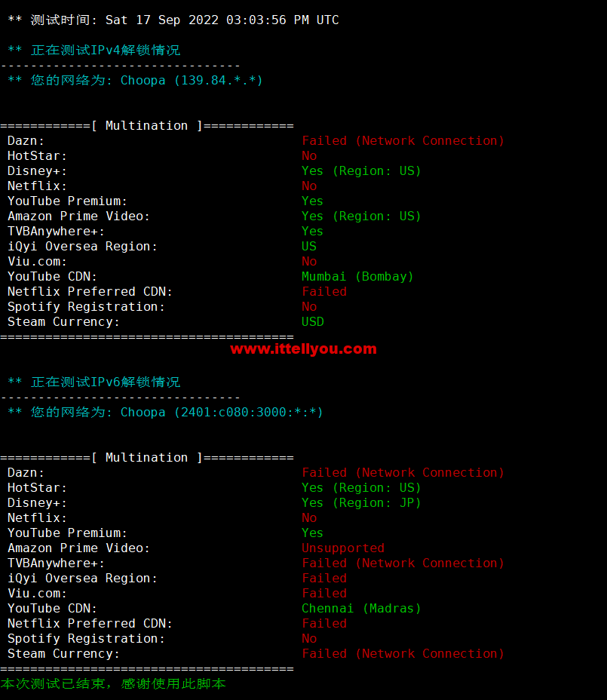Click the Steam Currency USD value

tap(312, 322)
